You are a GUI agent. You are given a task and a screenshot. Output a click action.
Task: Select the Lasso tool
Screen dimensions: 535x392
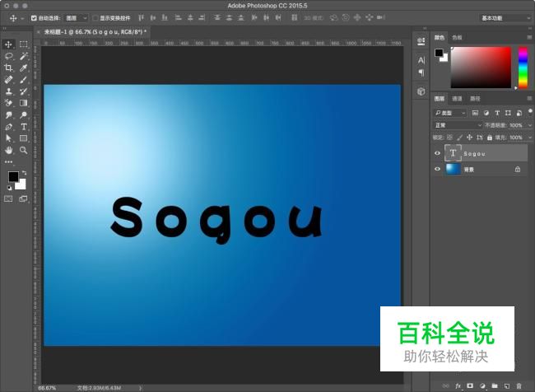8,56
